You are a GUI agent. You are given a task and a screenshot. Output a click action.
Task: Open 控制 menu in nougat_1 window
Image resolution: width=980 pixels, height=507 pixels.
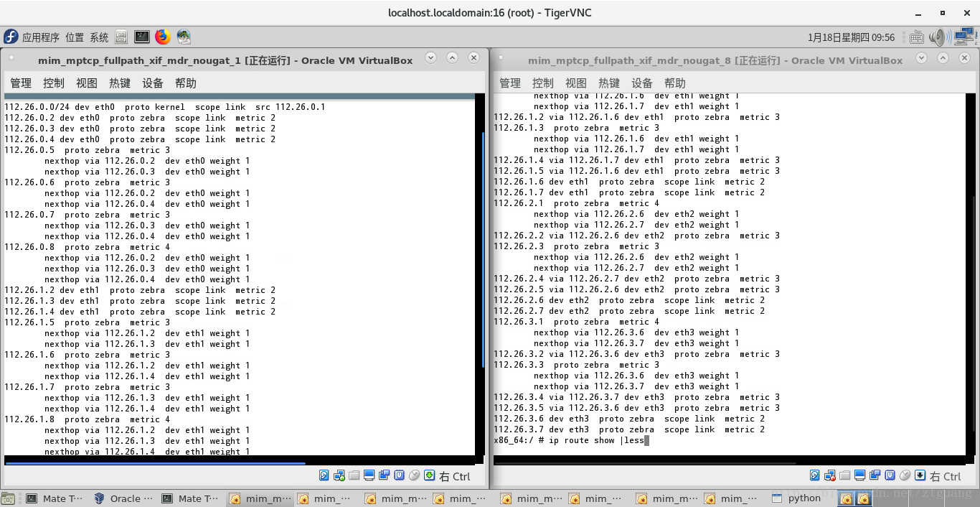tap(54, 83)
